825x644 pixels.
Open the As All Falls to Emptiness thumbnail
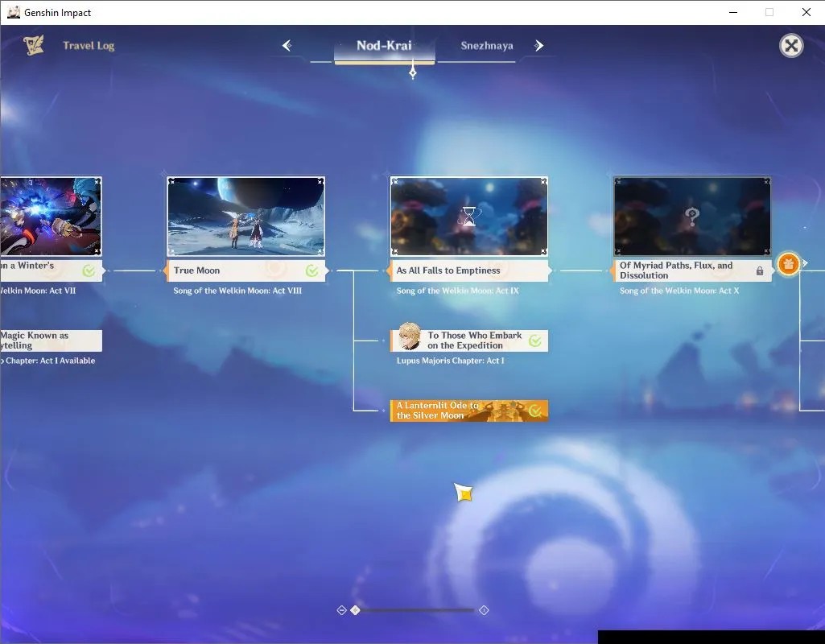tap(468, 217)
